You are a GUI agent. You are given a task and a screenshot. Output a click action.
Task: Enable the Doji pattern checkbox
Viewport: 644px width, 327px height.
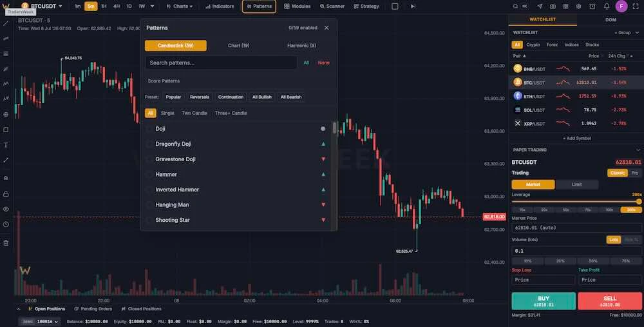(x=149, y=129)
